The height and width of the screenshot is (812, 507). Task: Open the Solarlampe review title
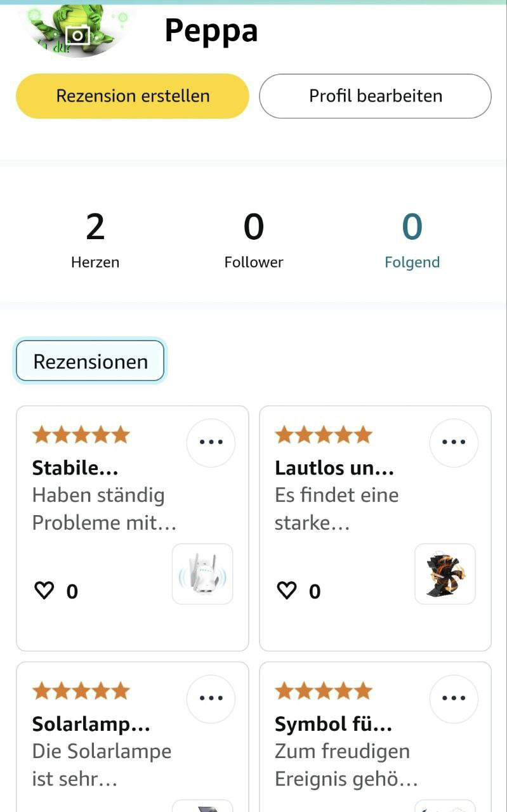[91, 724]
